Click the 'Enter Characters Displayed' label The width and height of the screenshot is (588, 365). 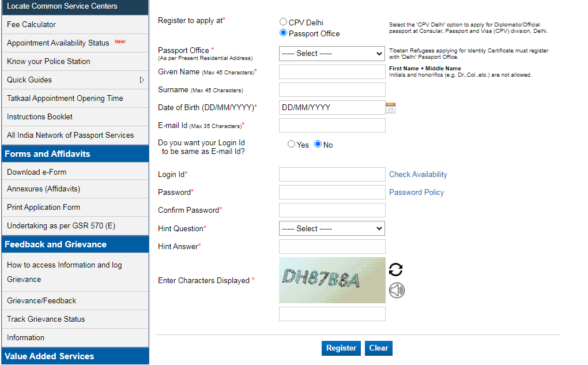click(x=206, y=281)
